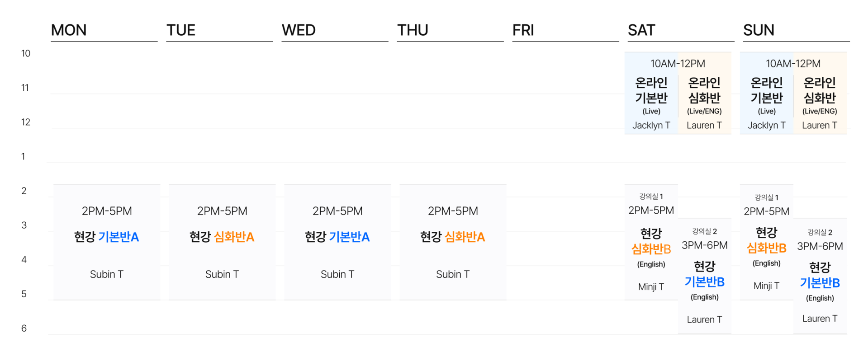Screen dimensions: 868x356
Task: Choose the SUN day header
Action: tap(759, 30)
